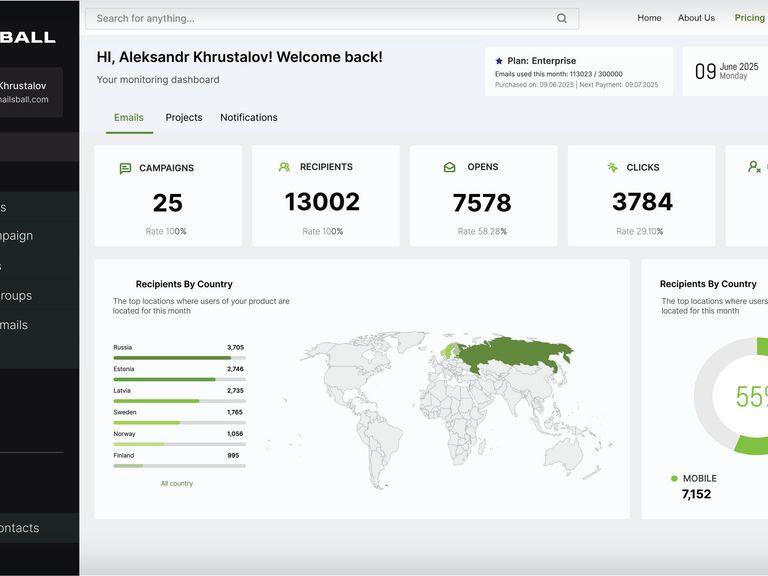
Task: Click the Rate 29.10% text
Action: tap(640, 231)
